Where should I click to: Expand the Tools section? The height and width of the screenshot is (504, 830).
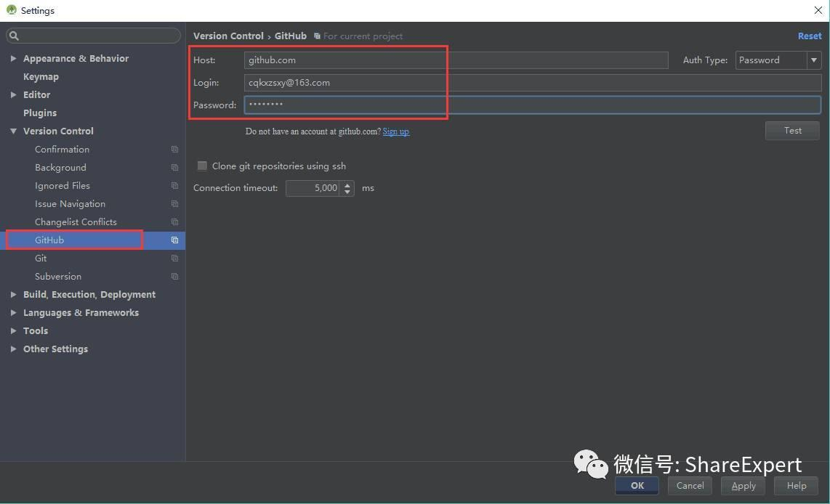click(x=13, y=331)
